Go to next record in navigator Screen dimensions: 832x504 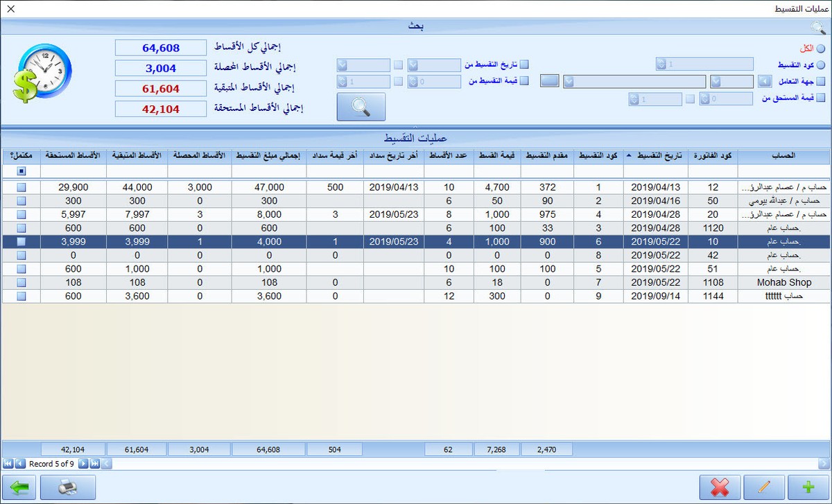point(83,464)
